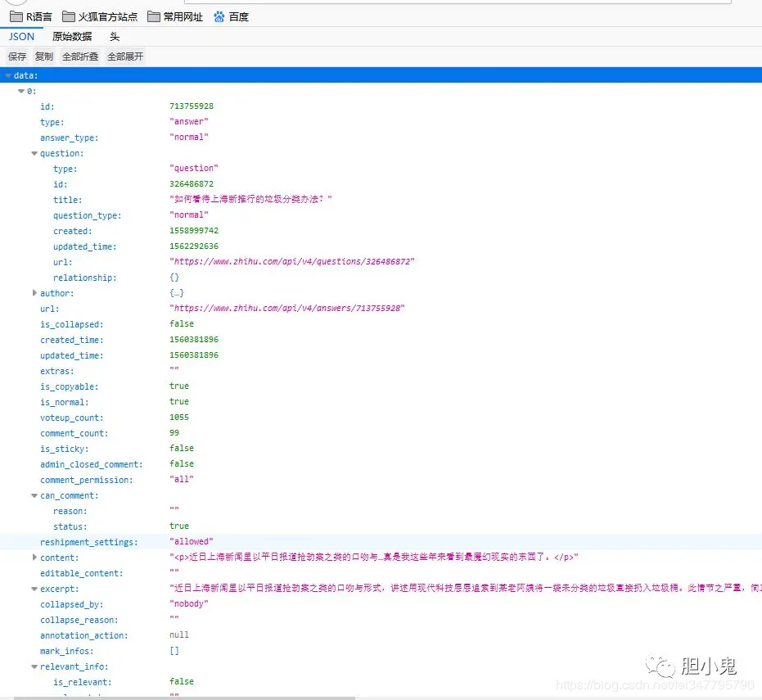The height and width of the screenshot is (700, 762).
Task: Collapse the relevant_info node
Action: [34, 666]
